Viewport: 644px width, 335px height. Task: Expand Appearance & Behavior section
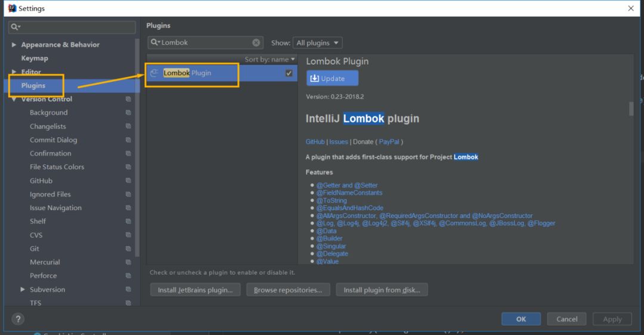(14, 44)
